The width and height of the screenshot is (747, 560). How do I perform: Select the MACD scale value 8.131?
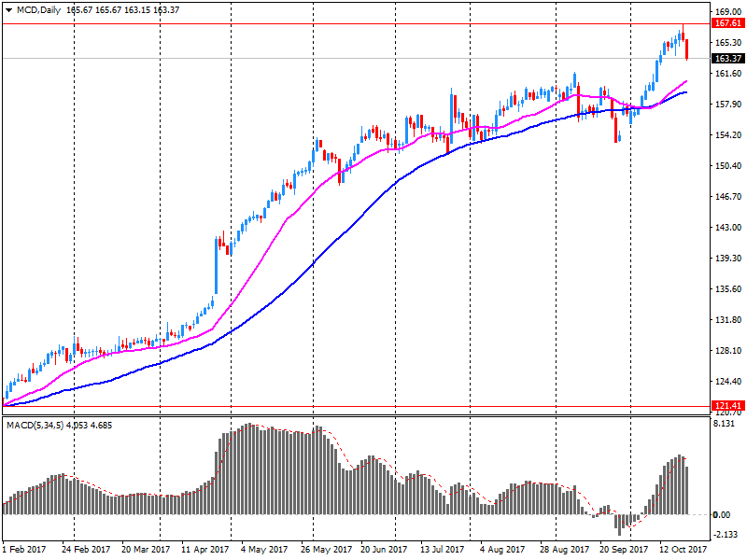tap(725, 424)
